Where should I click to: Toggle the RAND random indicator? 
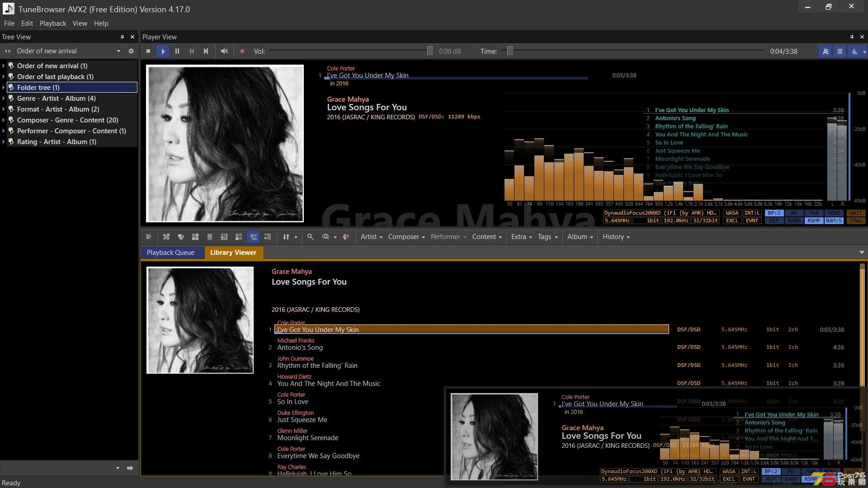point(794,221)
